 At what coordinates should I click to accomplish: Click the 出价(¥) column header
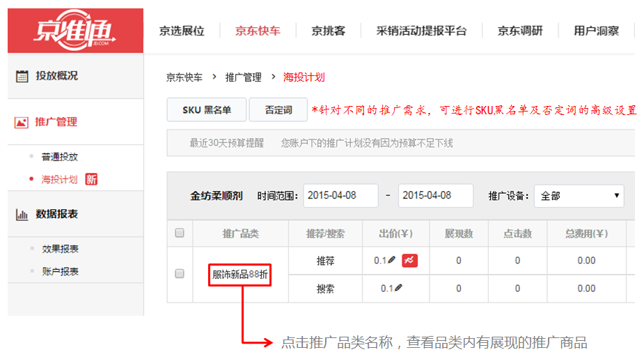coord(395,234)
